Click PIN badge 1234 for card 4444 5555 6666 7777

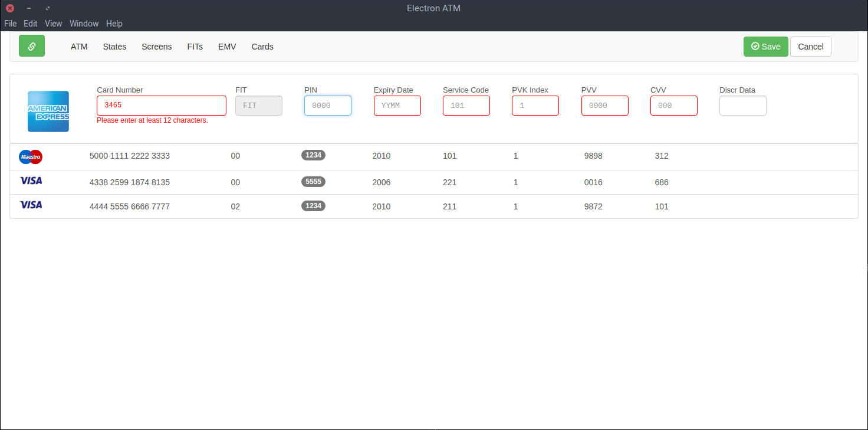(313, 206)
